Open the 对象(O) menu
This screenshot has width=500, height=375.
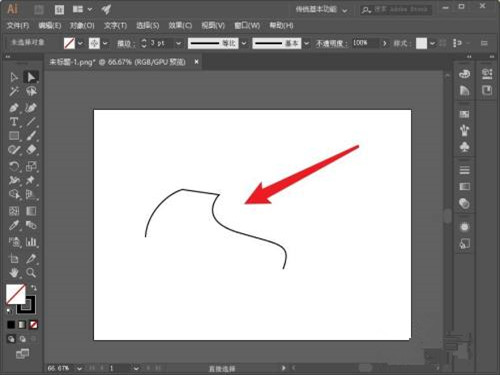point(82,26)
